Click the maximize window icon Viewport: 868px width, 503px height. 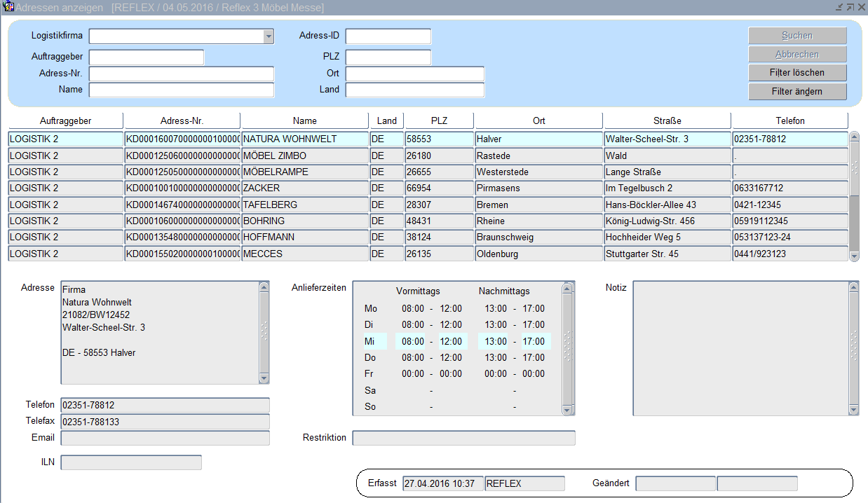pos(850,7)
